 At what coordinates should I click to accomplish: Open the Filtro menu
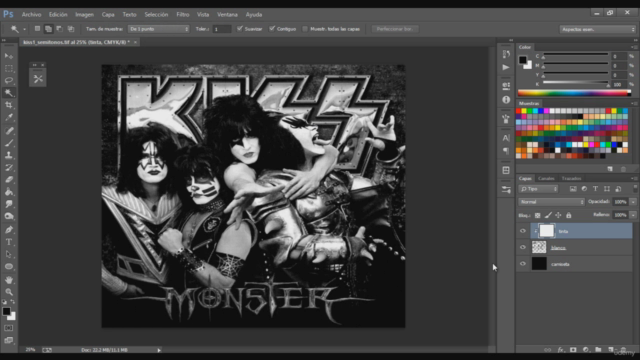[182, 14]
